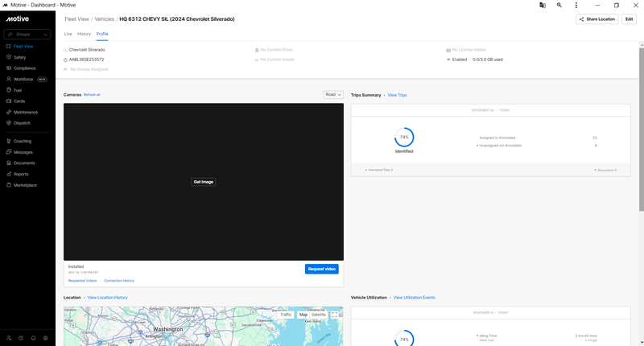Screen dimensions: 644x346
Task: Switch to the Live tab
Action: pos(68,34)
